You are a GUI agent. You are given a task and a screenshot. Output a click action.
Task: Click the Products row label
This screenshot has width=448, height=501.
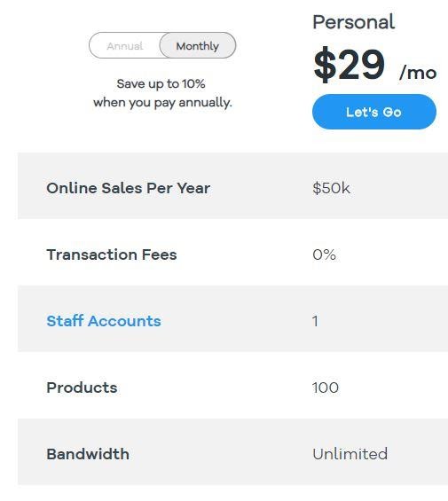click(82, 387)
